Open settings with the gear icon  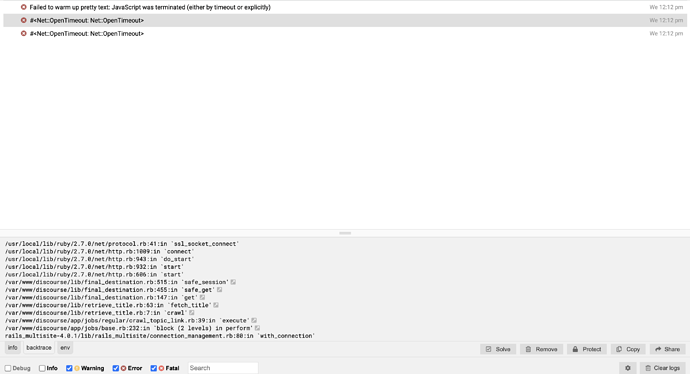coord(628,368)
